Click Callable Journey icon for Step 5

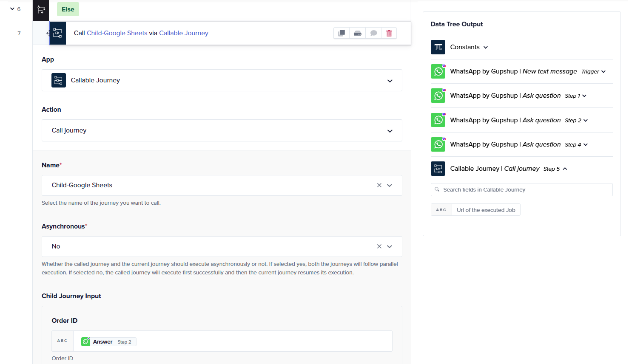click(438, 169)
